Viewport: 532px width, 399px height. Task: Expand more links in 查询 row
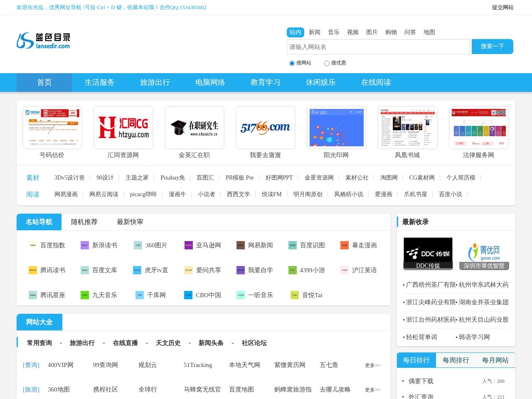(372, 365)
